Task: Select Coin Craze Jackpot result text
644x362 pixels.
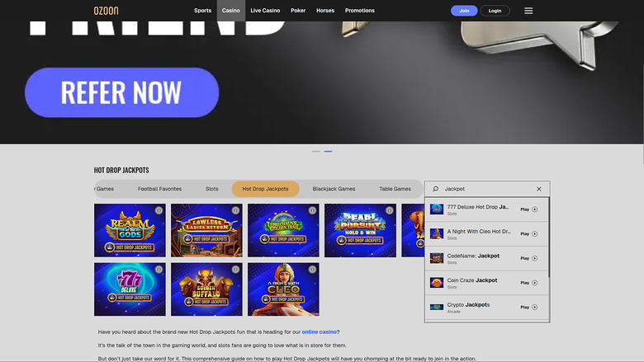Action: coord(472,280)
